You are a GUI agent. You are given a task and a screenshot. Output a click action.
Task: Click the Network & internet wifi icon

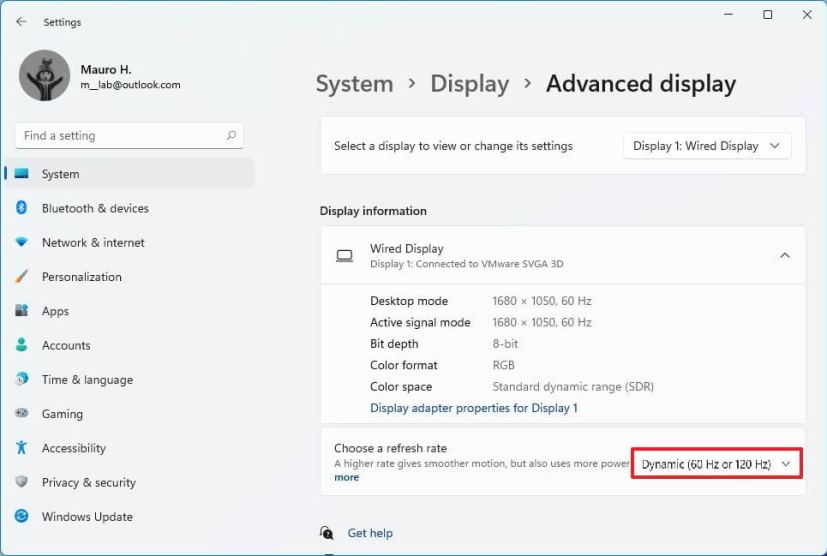tap(21, 243)
